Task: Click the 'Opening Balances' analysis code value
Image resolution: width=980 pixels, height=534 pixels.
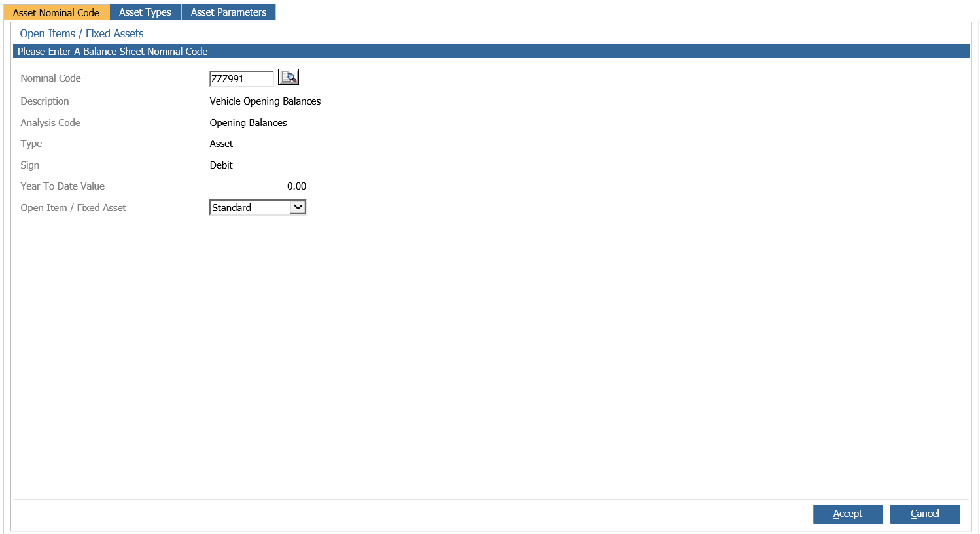Action: tap(248, 123)
